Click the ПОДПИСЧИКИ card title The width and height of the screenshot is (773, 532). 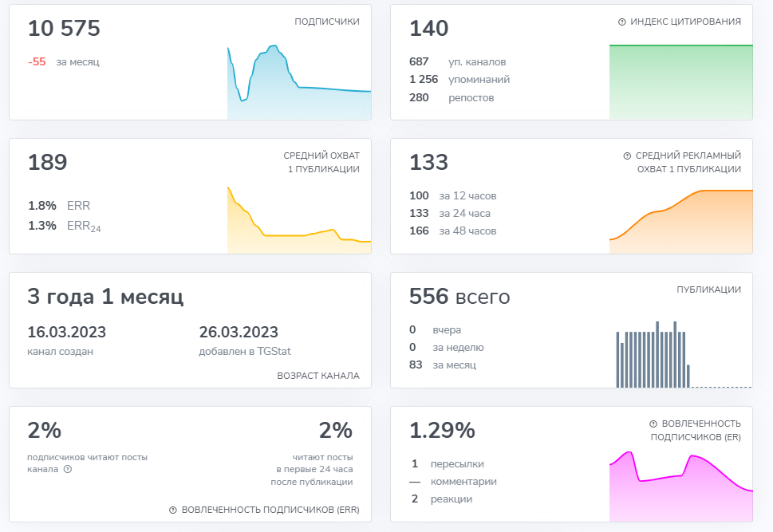(327, 22)
